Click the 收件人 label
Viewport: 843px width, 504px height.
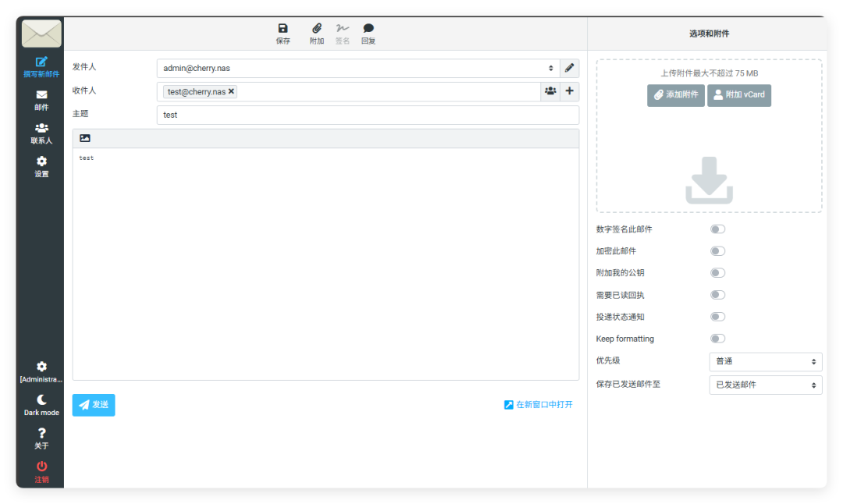(84, 91)
